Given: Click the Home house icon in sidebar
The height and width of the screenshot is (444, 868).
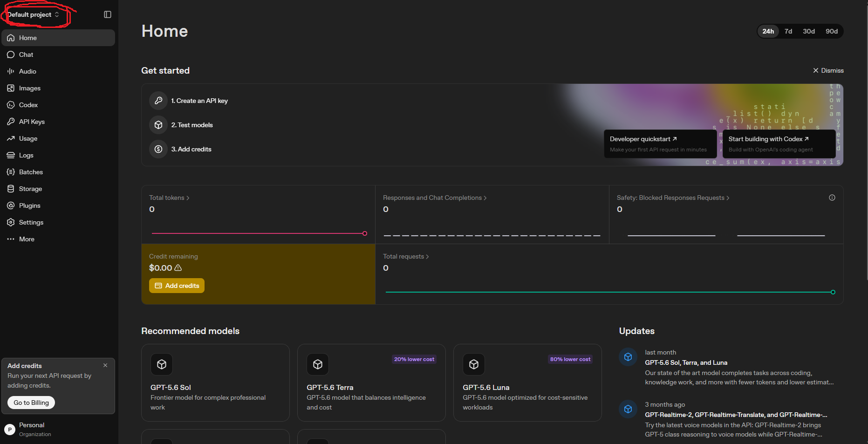Looking at the screenshot, I should point(11,38).
